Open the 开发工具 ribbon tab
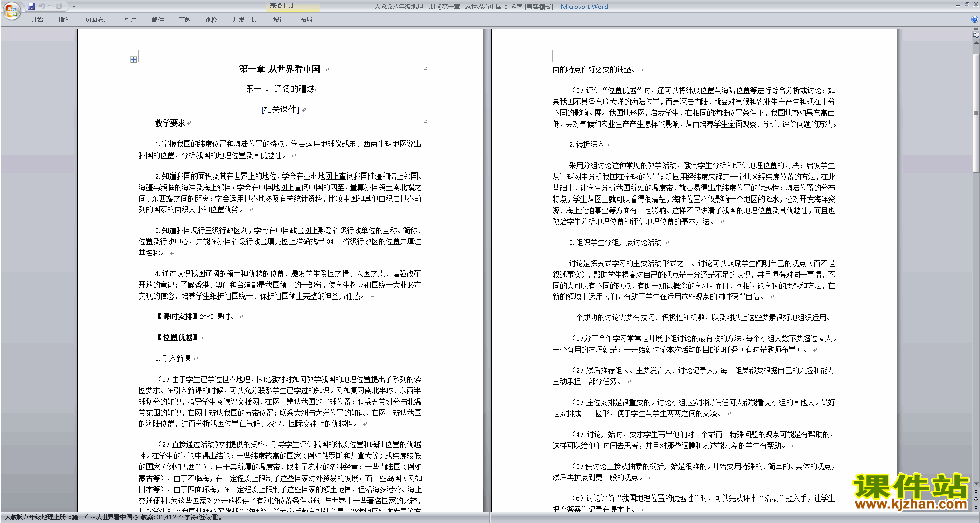The width and height of the screenshot is (980, 523). [x=245, y=20]
